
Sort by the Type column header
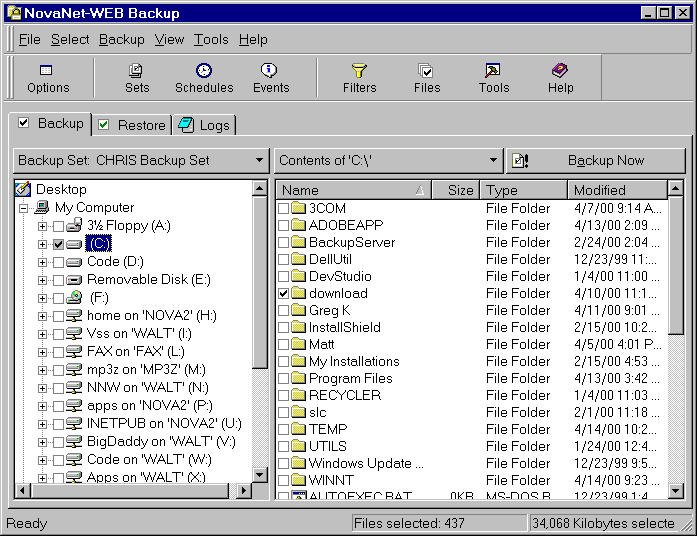pyautogui.click(x=524, y=190)
